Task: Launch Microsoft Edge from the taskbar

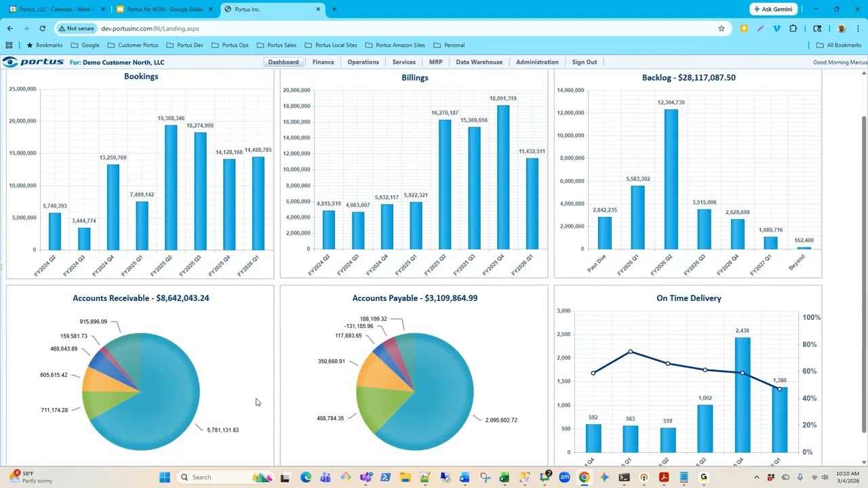Action: pos(306,477)
